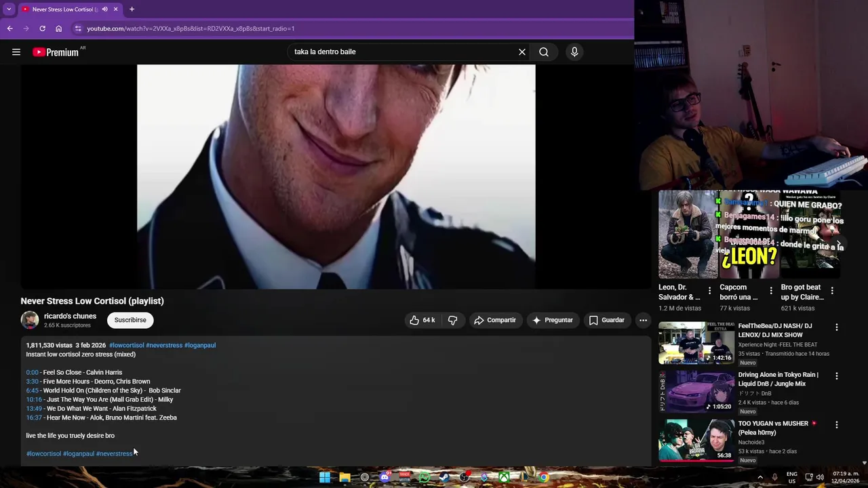Screen dimensions: 868x488
Task: Open TOO YUGAN vs MUSHER title
Action: (777, 428)
